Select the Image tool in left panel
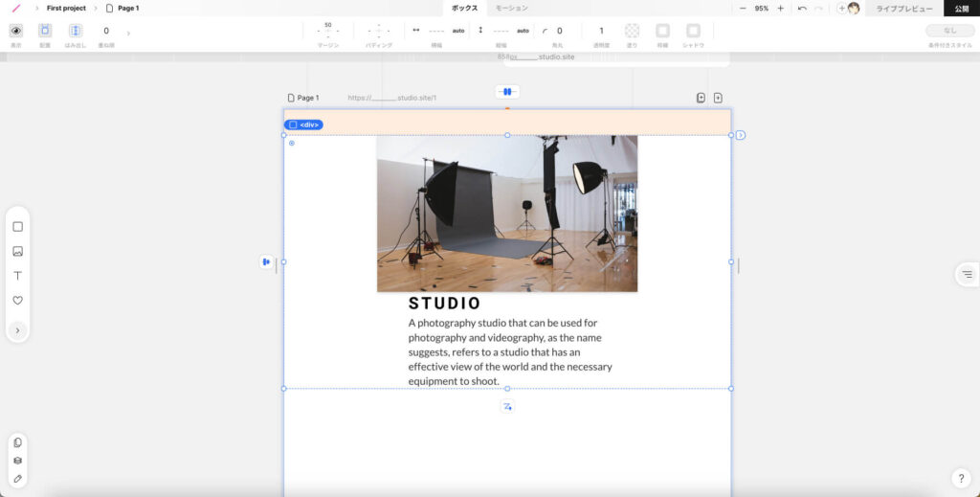 [x=17, y=251]
